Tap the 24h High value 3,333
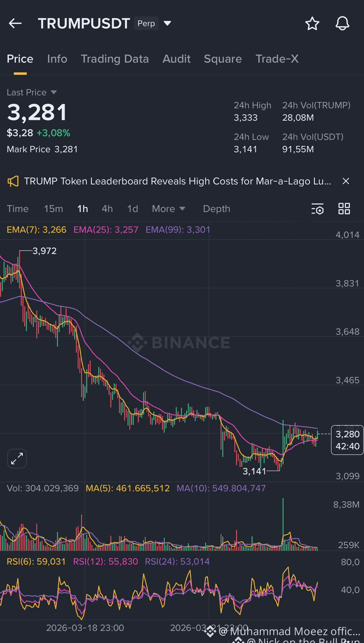This screenshot has width=364, height=643. [245, 118]
